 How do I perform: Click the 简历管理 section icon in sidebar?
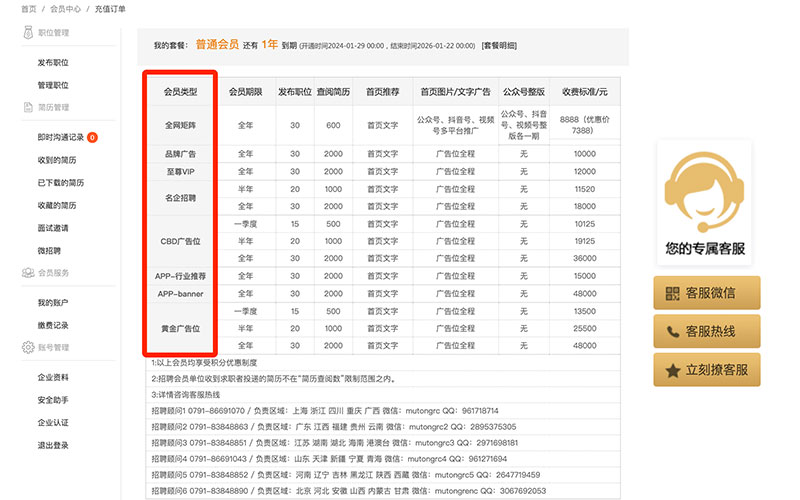pos(27,107)
